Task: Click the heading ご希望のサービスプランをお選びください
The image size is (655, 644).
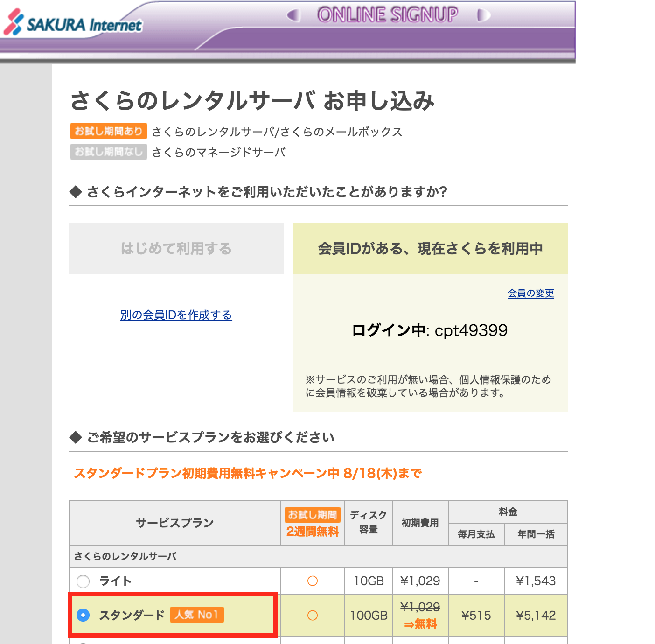Action: click(x=211, y=437)
